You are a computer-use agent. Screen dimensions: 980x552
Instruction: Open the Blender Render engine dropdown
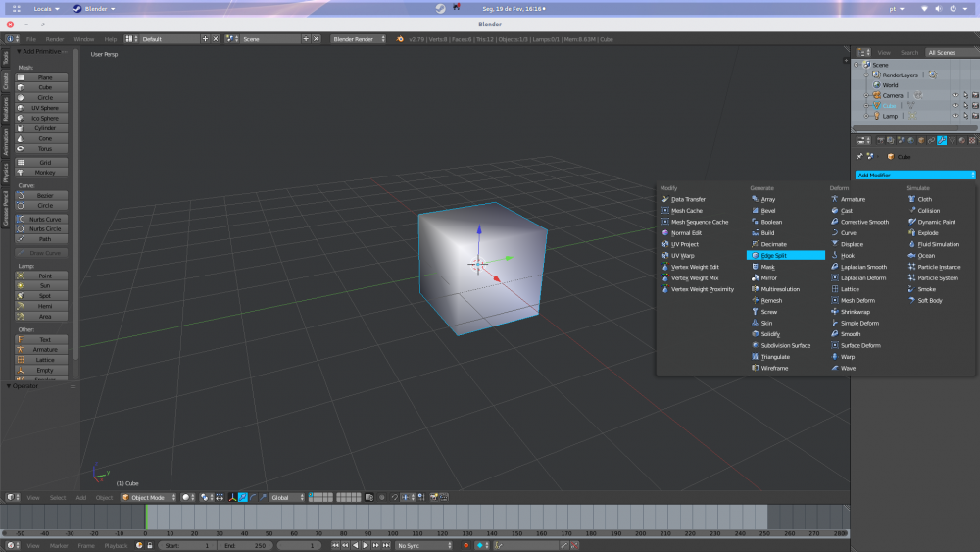click(360, 39)
